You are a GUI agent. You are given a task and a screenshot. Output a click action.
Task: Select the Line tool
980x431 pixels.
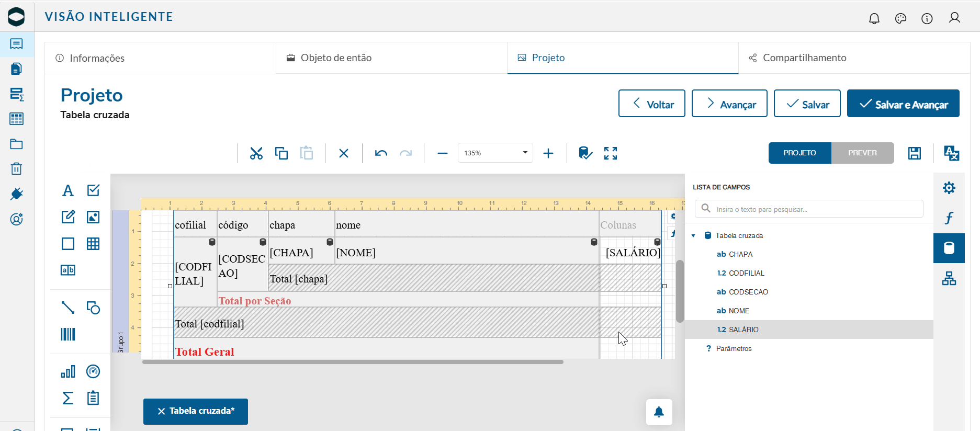pos(68,308)
